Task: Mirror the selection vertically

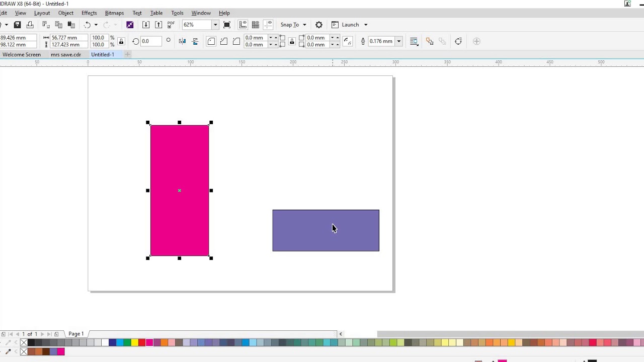Action: click(195, 41)
